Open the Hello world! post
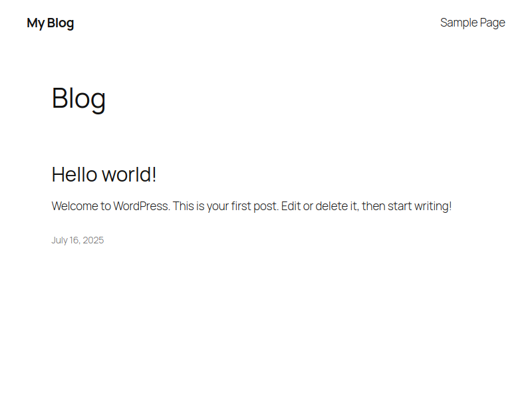This screenshot has width=532, height=399. coord(104,175)
